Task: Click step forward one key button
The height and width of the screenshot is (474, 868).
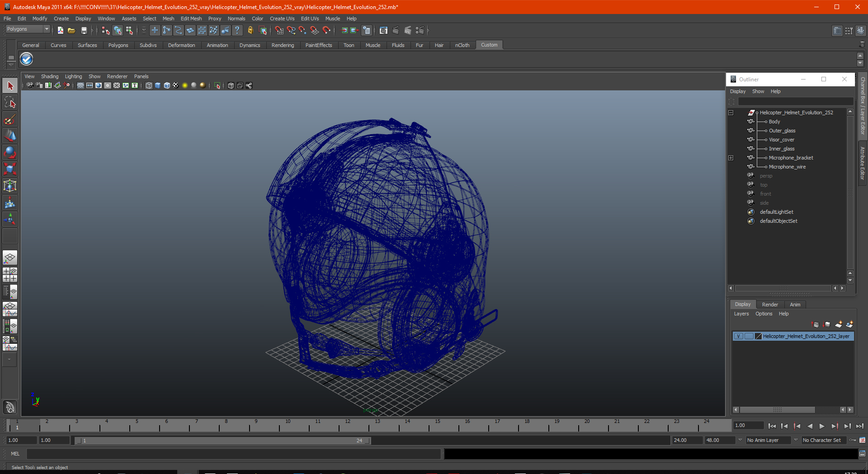Action: click(835, 426)
